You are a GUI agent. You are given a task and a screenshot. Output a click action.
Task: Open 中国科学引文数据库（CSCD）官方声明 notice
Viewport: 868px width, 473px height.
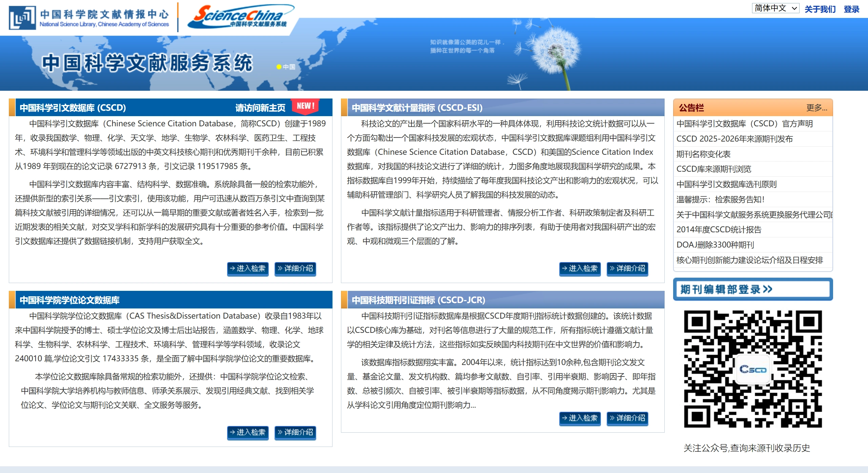click(745, 124)
